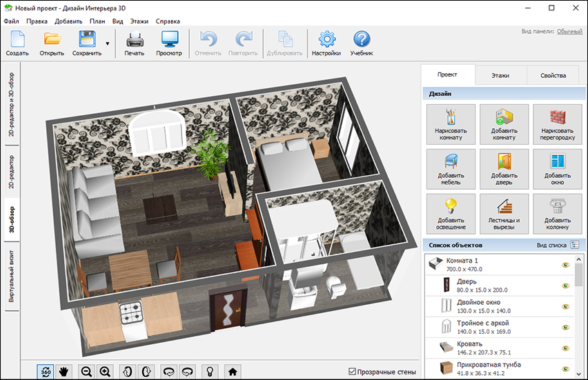Click the gas stove in 3D view
The width and height of the screenshot is (588, 380).
(132, 321)
